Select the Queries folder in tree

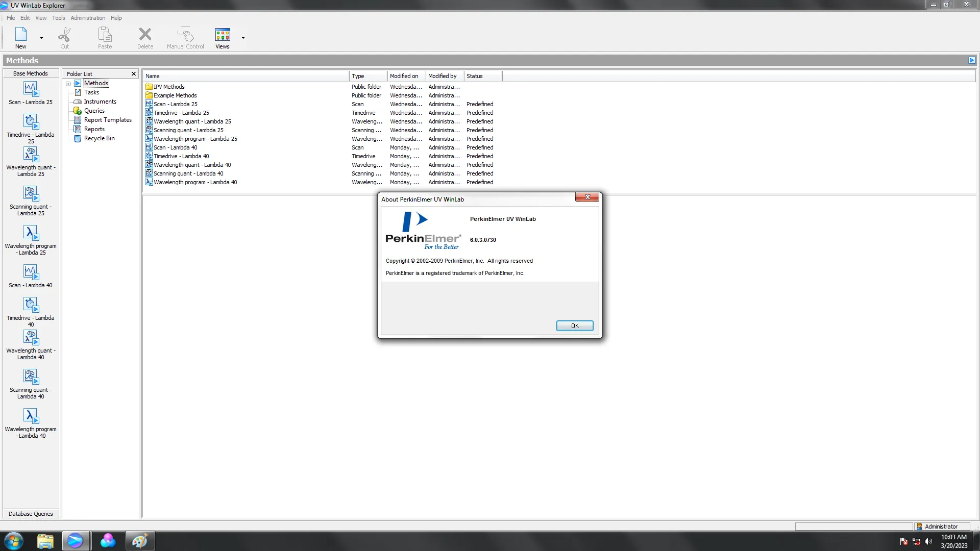tap(93, 110)
